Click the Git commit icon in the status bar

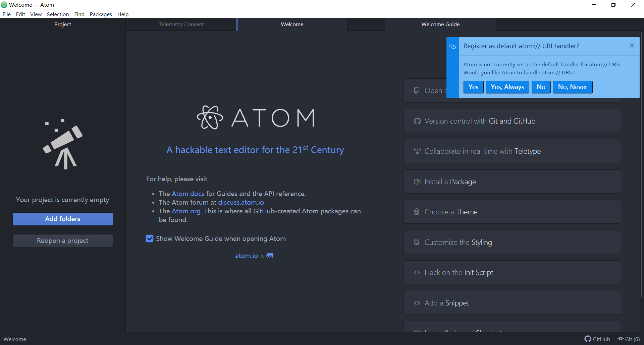coord(621,339)
